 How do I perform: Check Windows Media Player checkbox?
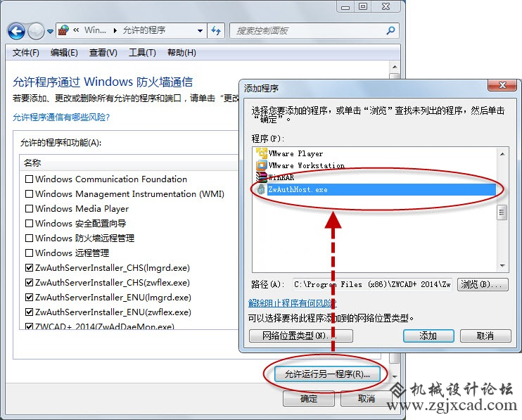pos(30,209)
